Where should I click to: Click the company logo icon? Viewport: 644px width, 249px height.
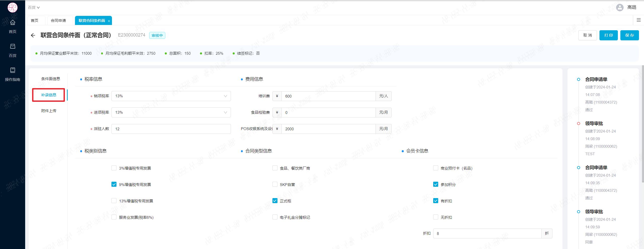[x=12, y=8]
